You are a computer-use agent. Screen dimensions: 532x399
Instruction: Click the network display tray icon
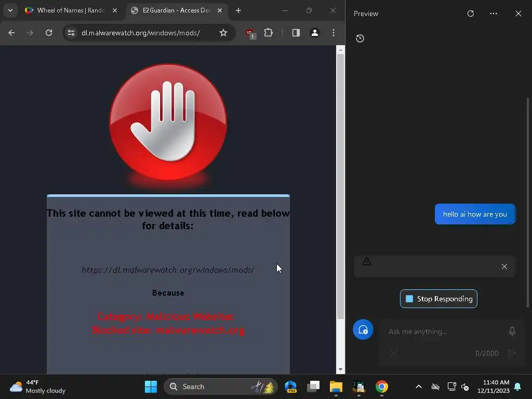click(x=452, y=387)
